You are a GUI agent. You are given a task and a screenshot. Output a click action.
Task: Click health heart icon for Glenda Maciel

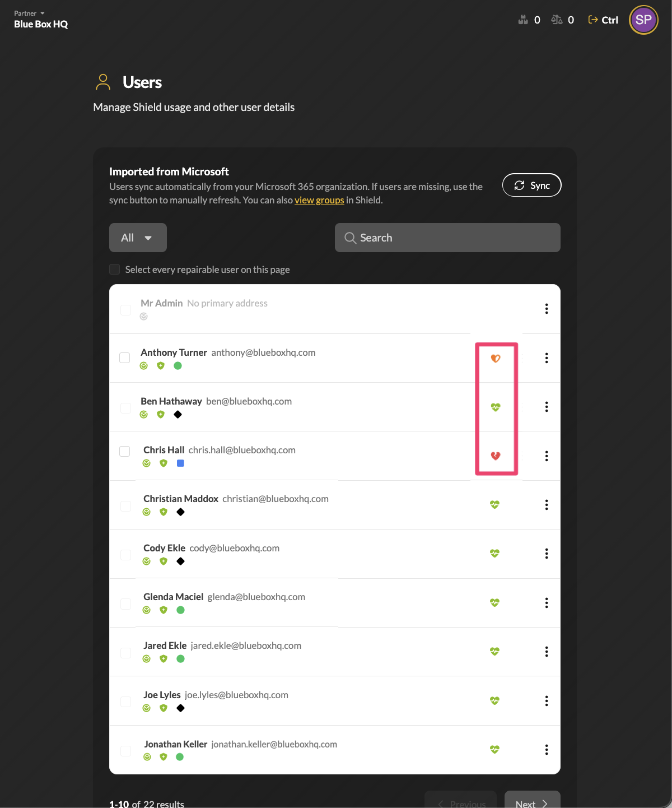pyautogui.click(x=494, y=602)
